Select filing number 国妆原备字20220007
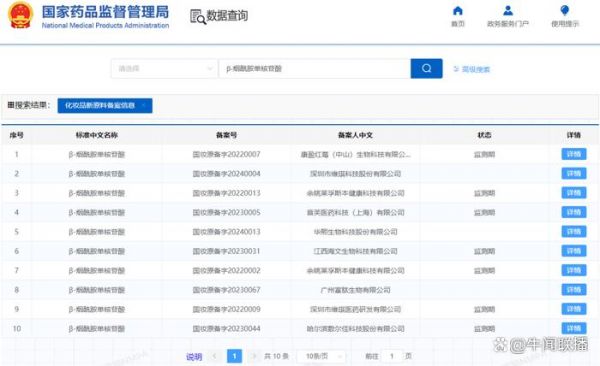Image resolution: width=600 pixels, height=366 pixels. (227, 154)
